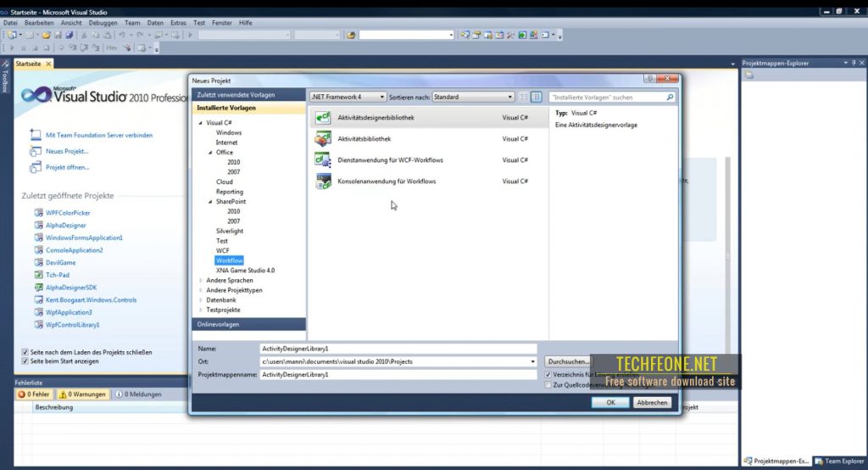The image size is (868, 470).
Task: Open the Debuggen menu
Action: coord(103,23)
